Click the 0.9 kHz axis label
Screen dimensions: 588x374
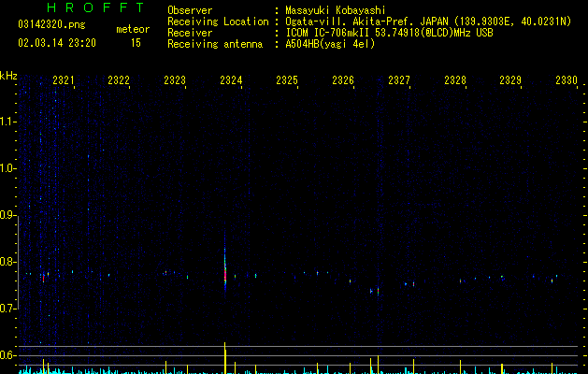tap(8, 215)
